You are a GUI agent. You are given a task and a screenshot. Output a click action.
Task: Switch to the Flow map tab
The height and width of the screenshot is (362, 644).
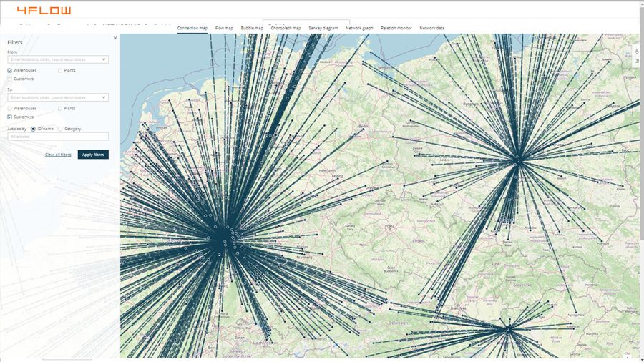(x=224, y=28)
